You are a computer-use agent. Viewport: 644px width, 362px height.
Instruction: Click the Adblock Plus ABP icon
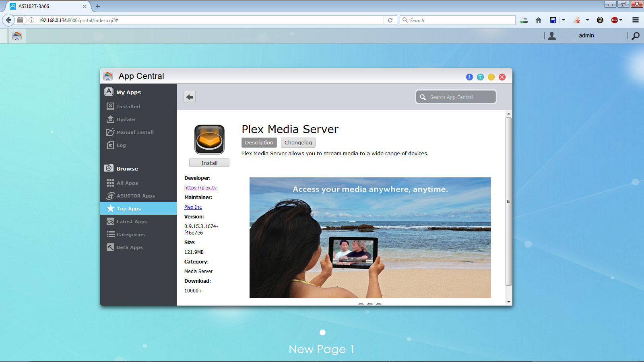click(614, 20)
